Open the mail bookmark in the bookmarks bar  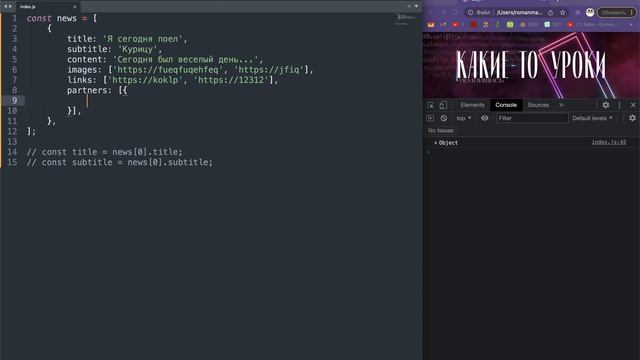[x=431, y=24]
